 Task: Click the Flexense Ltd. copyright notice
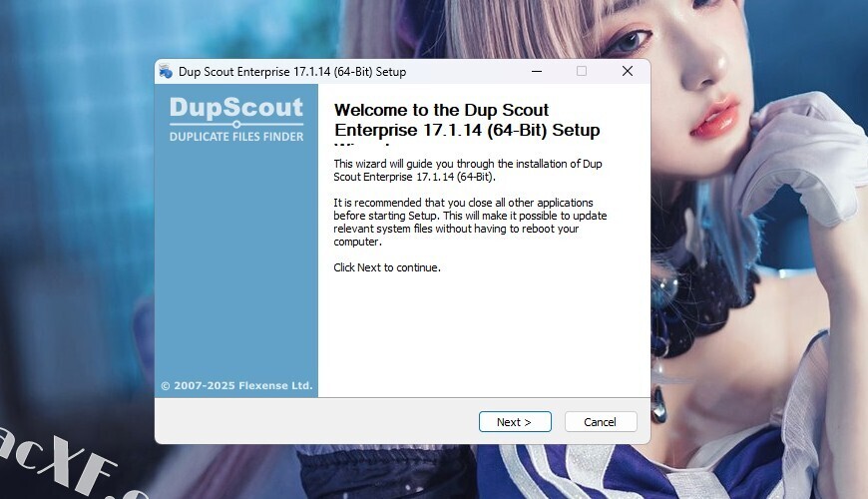(x=236, y=385)
